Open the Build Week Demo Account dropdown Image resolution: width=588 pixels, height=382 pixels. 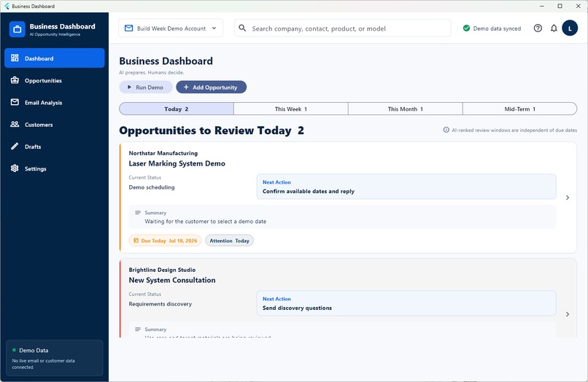click(171, 28)
